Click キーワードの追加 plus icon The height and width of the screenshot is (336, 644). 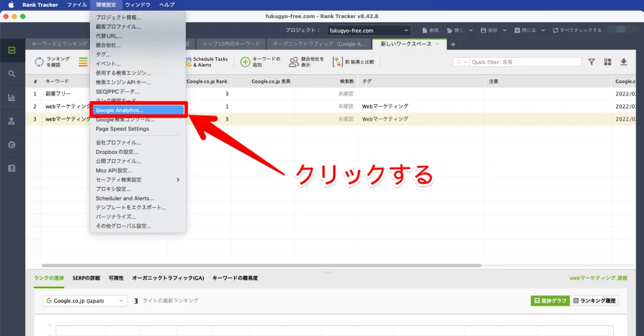click(x=245, y=62)
